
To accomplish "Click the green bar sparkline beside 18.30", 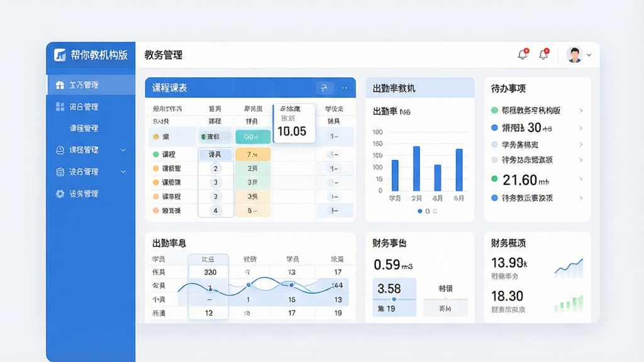I will 569,304.
